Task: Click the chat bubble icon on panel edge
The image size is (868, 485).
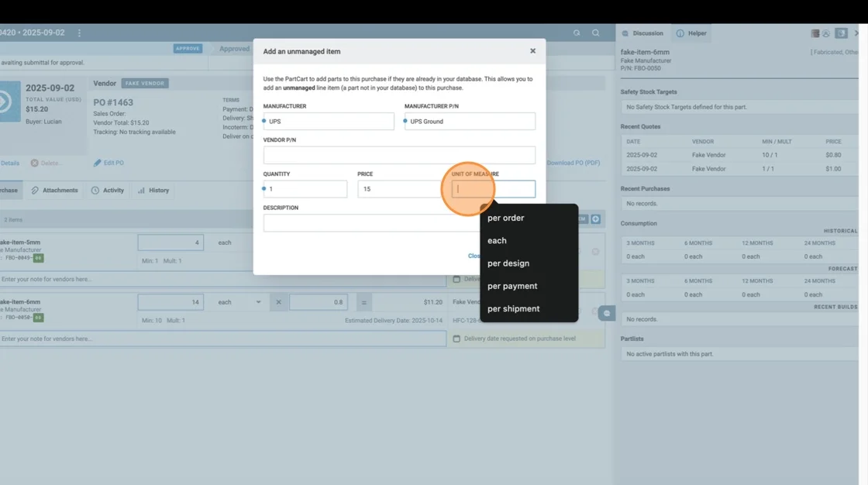Action: (x=607, y=313)
